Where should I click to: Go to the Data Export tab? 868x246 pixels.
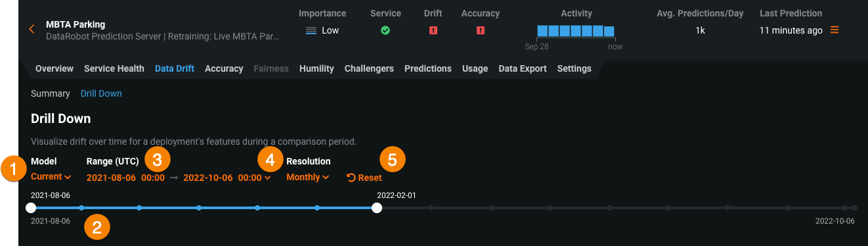[x=523, y=68]
